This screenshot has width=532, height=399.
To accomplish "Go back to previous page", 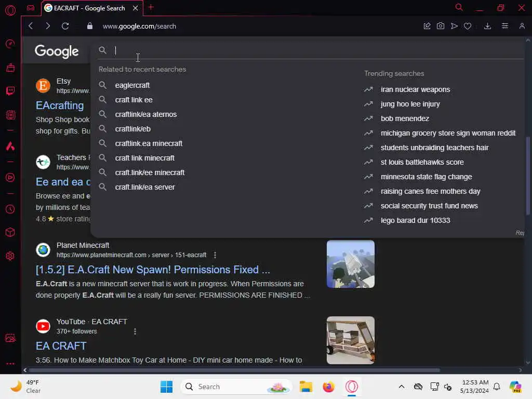I will [31, 26].
